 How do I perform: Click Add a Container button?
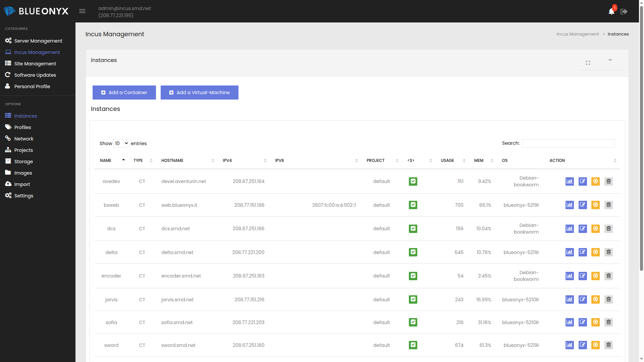[x=124, y=93]
